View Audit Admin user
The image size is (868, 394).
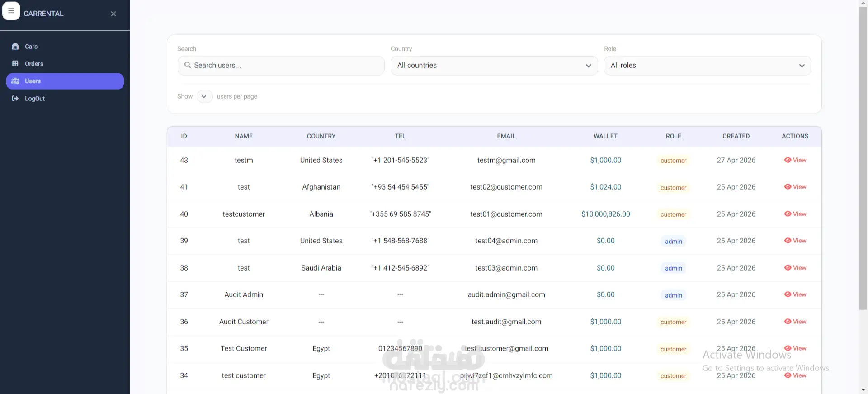[x=795, y=294]
